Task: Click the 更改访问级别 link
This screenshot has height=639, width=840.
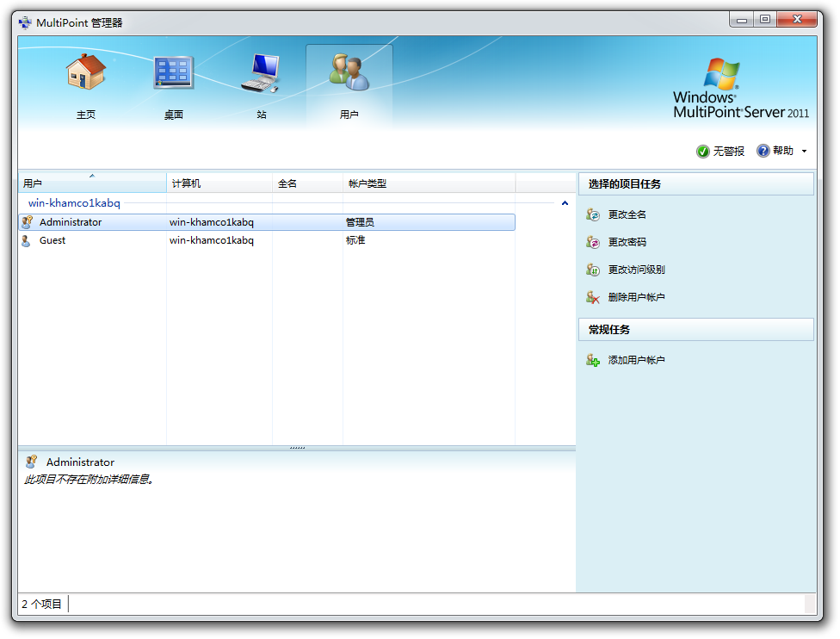Action: 636,270
